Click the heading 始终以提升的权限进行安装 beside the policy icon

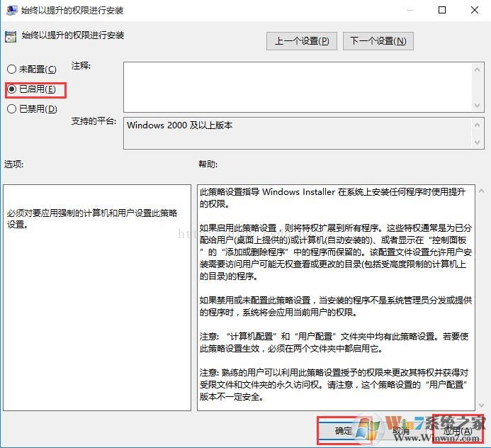tap(73, 35)
